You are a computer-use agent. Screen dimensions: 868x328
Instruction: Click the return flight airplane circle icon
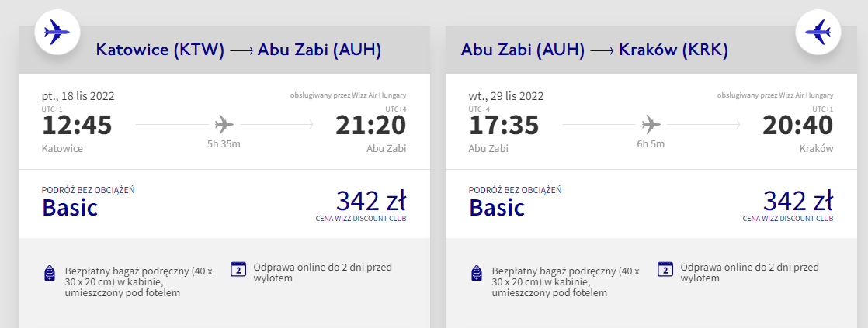(818, 32)
